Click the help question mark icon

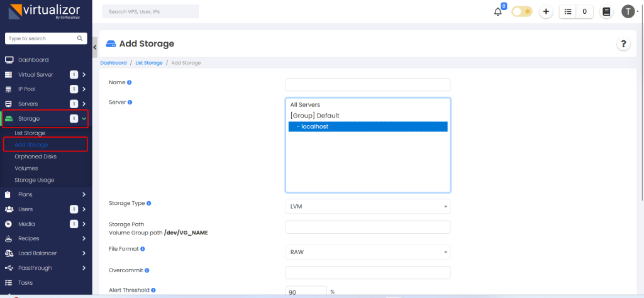click(x=623, y=43)
